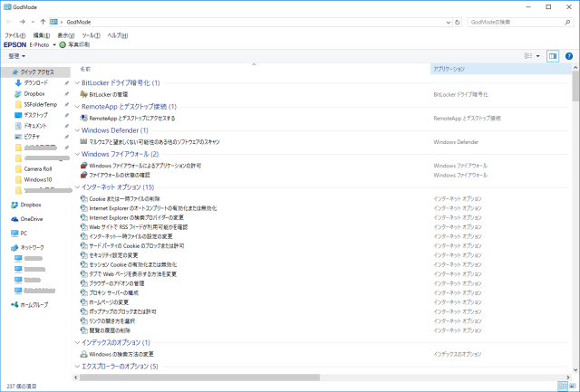
Task: Click icon for ファイアウォールの状態の確認
Action: pyautogui.click(x=83, y=175)
